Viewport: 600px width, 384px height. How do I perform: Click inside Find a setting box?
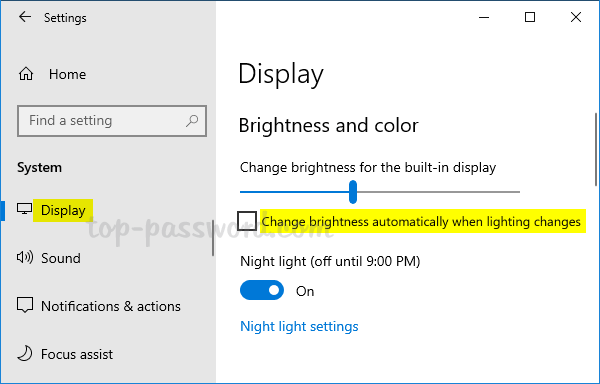click(x=112, y=121)
